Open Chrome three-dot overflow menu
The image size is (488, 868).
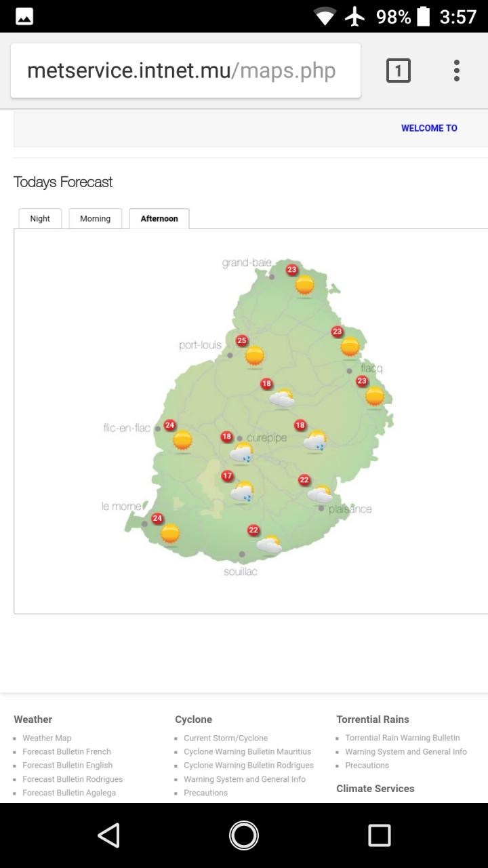456,71
